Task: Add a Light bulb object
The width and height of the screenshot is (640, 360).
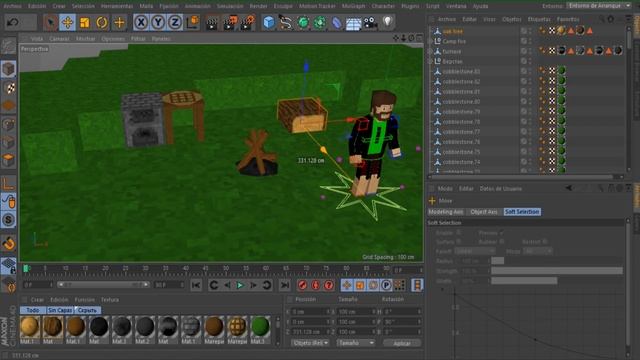Action: [x=387, y=22]
